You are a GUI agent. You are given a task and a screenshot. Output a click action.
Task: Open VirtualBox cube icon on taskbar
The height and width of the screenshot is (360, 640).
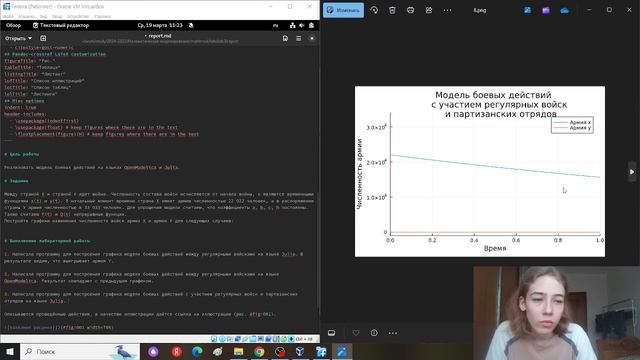300,351
